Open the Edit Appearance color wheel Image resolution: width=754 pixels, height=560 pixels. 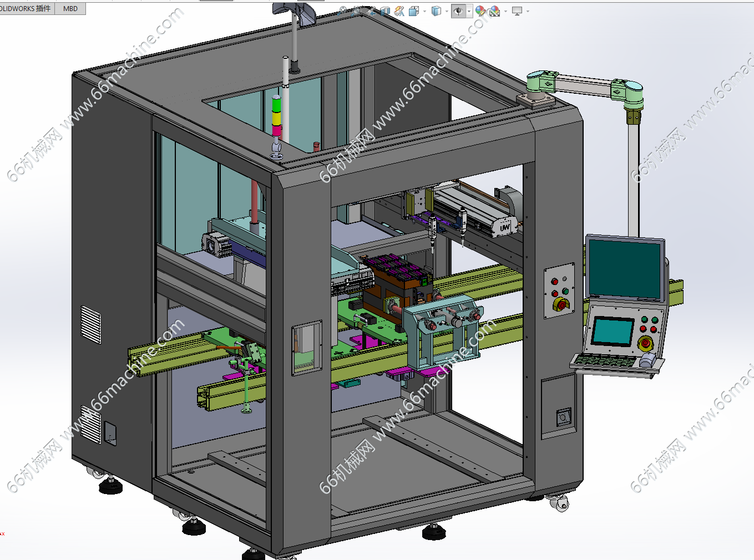tap(480, 11)
